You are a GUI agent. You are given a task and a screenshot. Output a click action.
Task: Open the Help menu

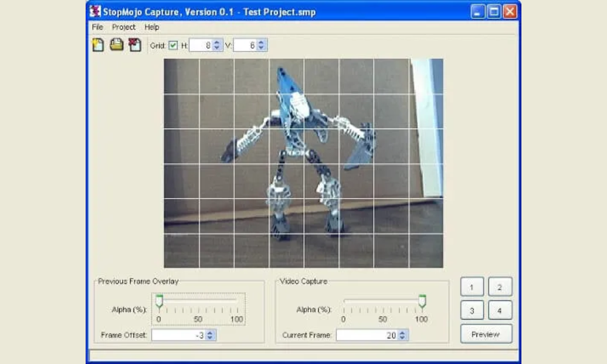[x=152, y=27]
